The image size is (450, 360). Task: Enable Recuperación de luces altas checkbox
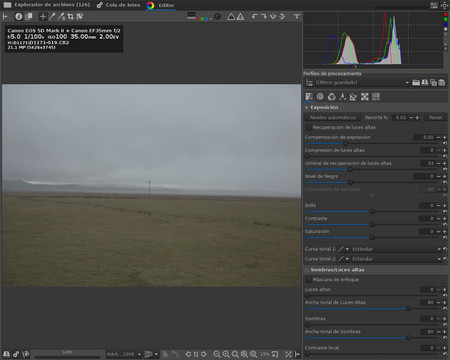tap(309, 127)
